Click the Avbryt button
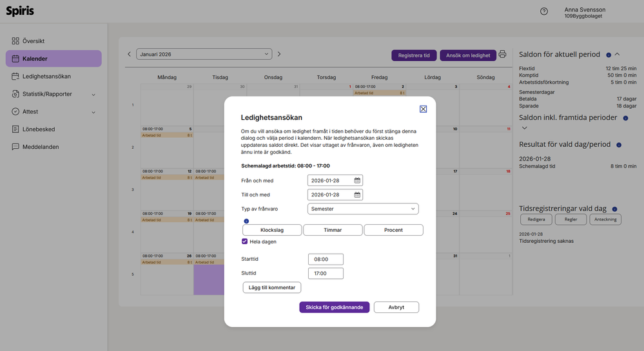Screen dimensions: 644x351 coord(396,307)
